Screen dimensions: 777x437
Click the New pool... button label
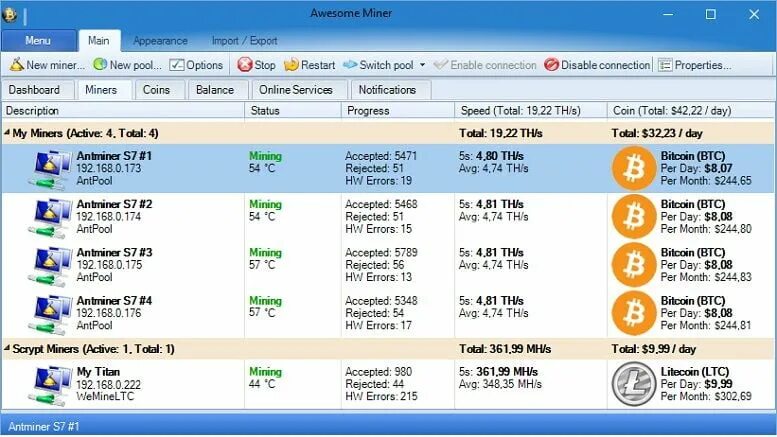click(x=136, y=65)
